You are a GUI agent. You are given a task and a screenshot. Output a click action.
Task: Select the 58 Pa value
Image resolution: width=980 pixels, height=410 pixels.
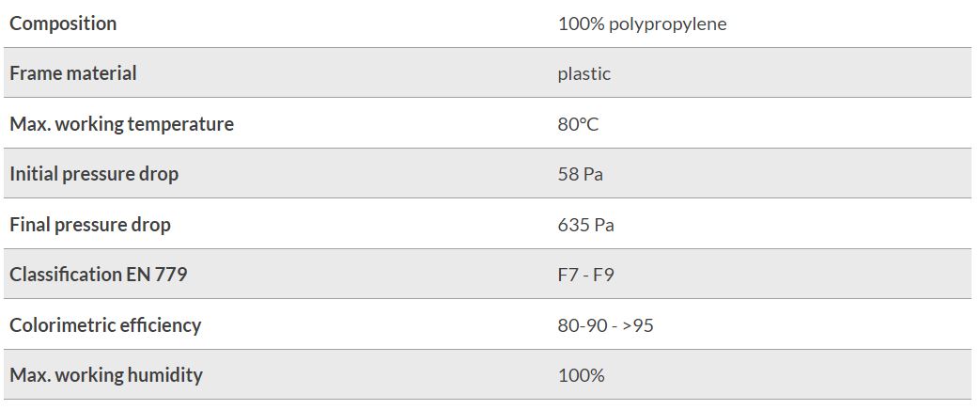click(x=581, y=174)
